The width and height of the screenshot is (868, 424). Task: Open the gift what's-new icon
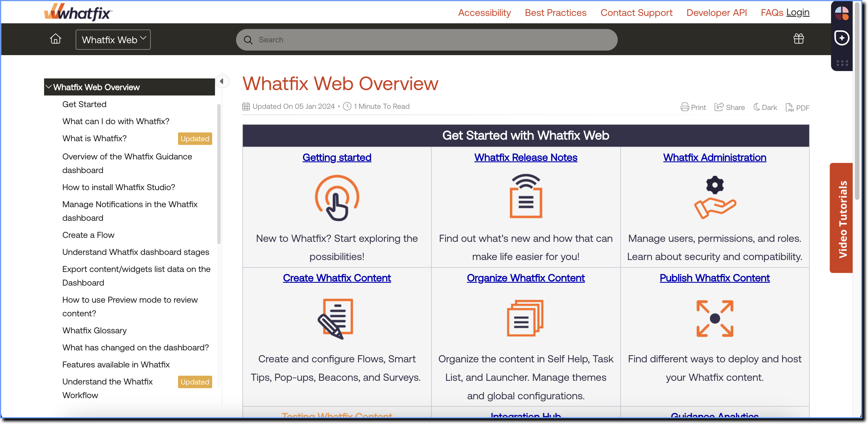pyautogui.click(x=798, y=39)
